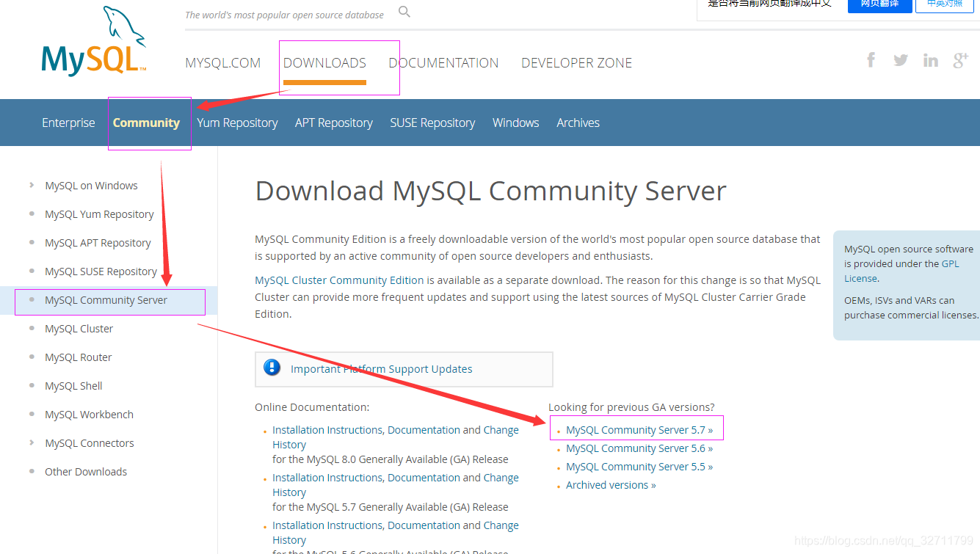Image resolution: width=980 pixels, height=554 pixels.
Task: Select MySQL APT Repository in sidebar
Action: pyautogui.click(x=98, y=243)
